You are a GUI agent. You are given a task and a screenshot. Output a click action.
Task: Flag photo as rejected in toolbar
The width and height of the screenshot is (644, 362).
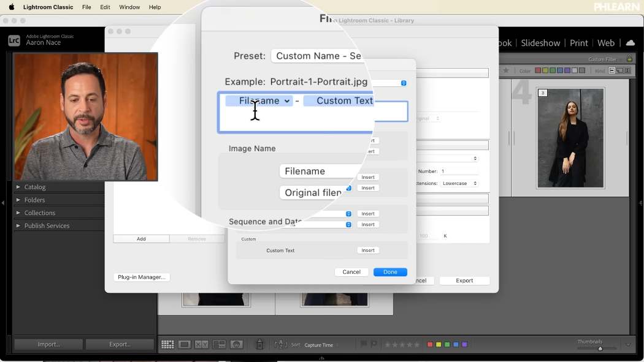click(374, 344)
